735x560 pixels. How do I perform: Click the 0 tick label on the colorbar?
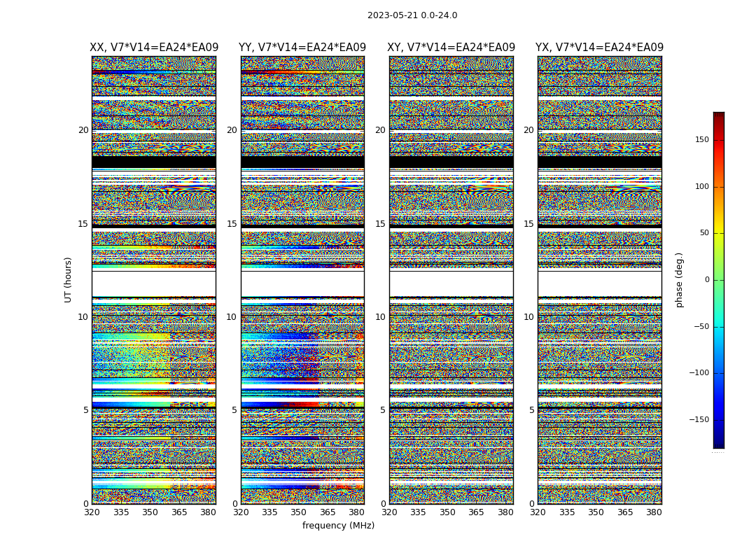[x=707, y=280]
